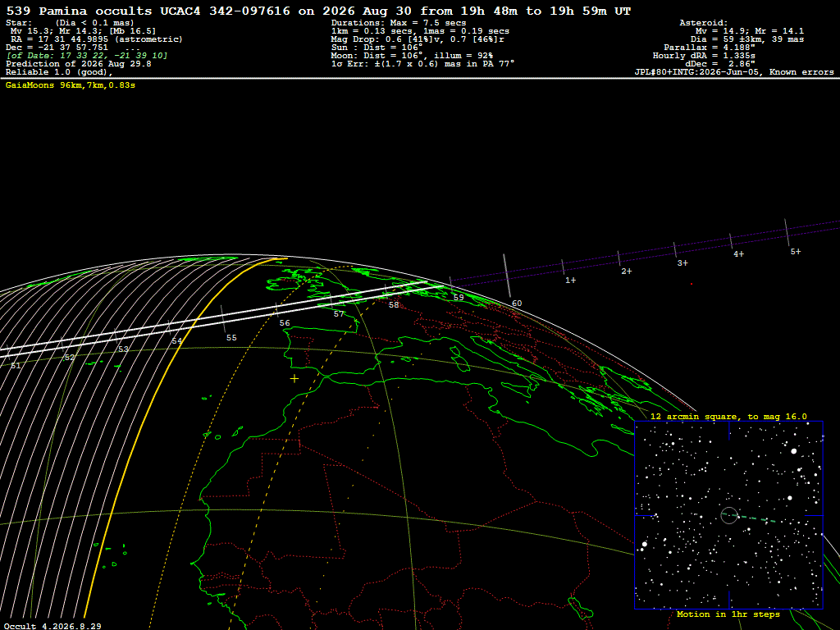The image size is (840, 630).
Task: Click the green of-Date coordinates line
Action: point(87,56)
